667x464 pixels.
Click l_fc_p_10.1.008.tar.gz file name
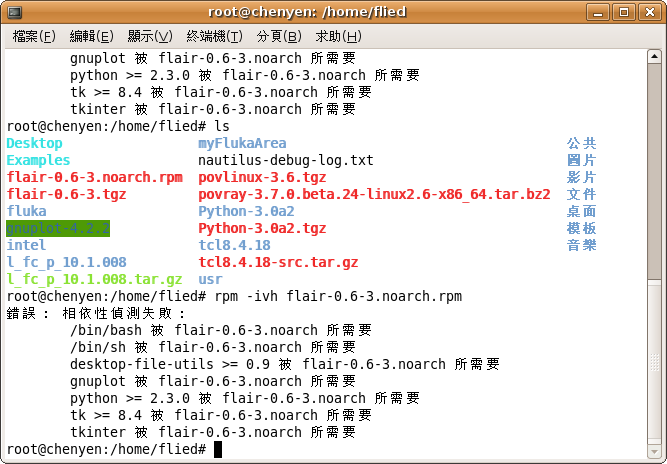tap(94, 279)
